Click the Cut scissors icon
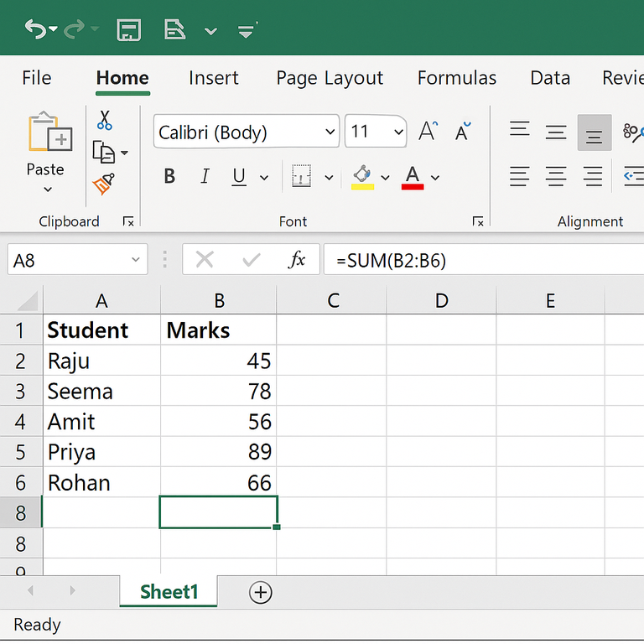Image resolution: width=644 pixels, height=644 pixels. point(105,120)
